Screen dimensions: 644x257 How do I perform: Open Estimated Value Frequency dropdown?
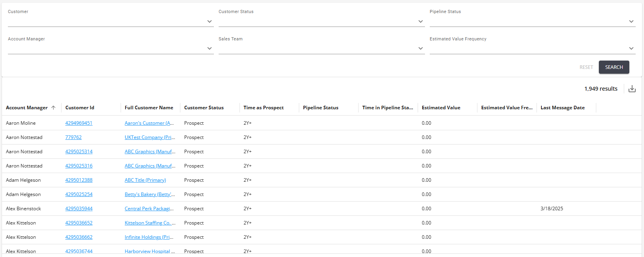tap(631, 48)
